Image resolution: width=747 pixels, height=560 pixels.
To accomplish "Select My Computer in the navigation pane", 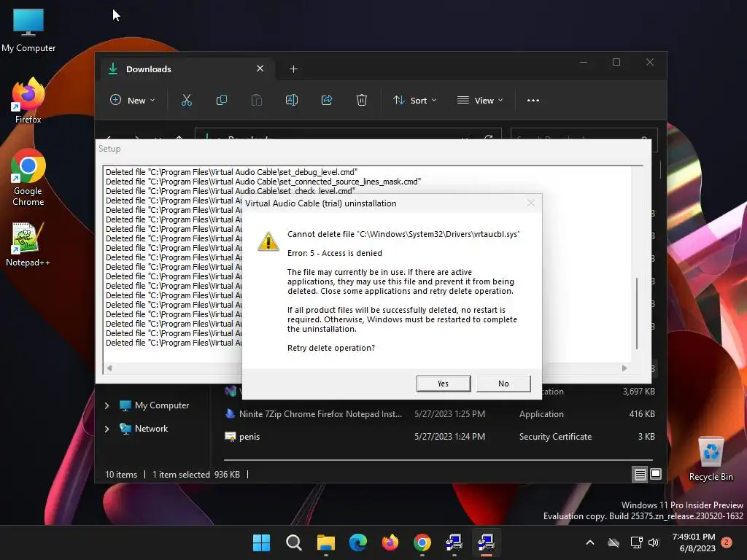I will [154, 405].
